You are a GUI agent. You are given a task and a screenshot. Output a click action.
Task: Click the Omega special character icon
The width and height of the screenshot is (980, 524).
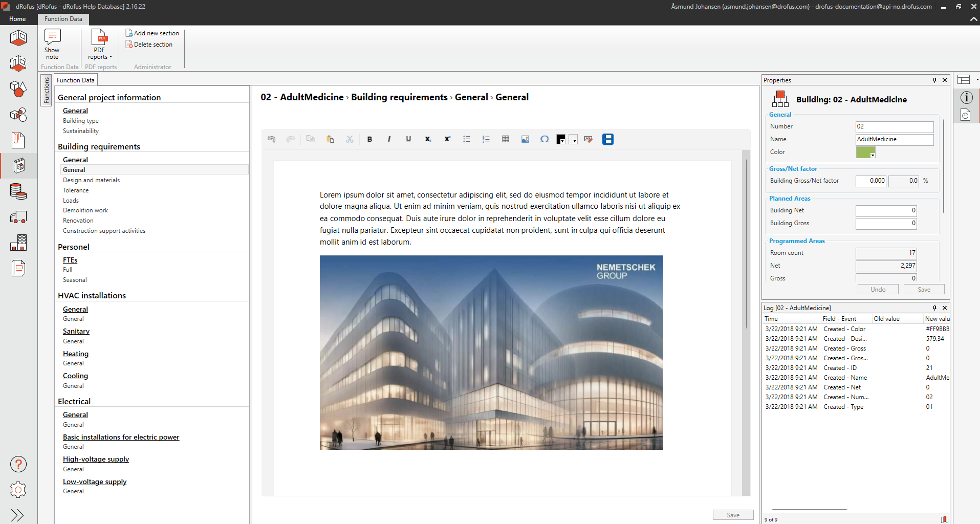(545, 139)
